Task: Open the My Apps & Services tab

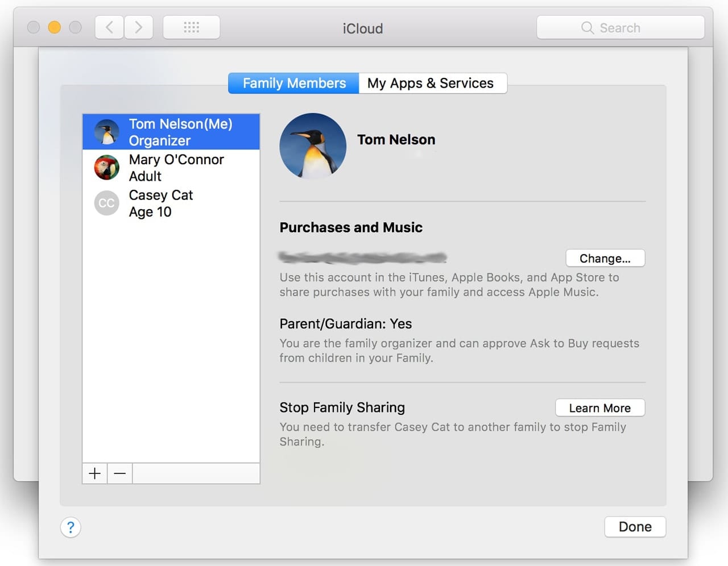Action: [432, 83]
